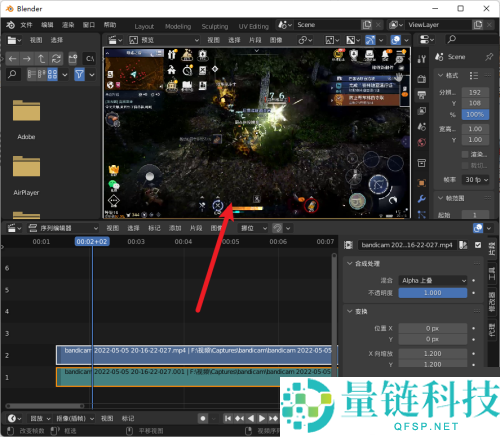500x437 pixels.
Task: Select the channel 2 bandicam video strip
Action: [197, 355]
